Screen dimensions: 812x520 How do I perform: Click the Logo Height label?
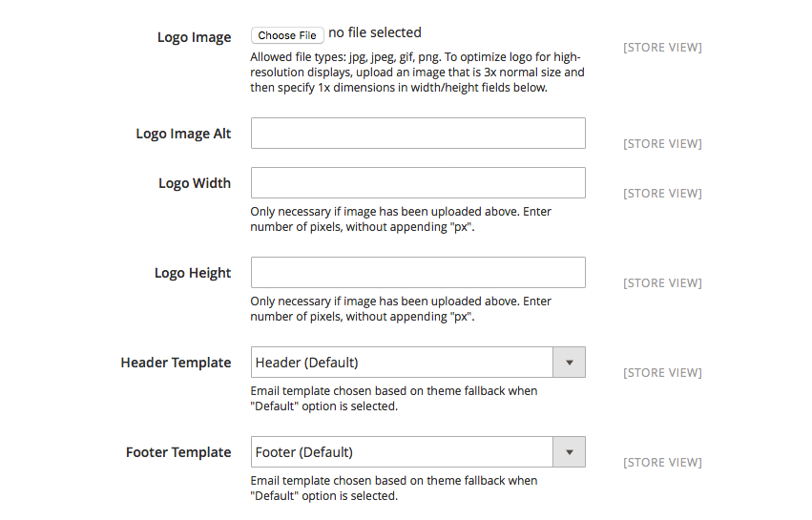coord(193,273)
